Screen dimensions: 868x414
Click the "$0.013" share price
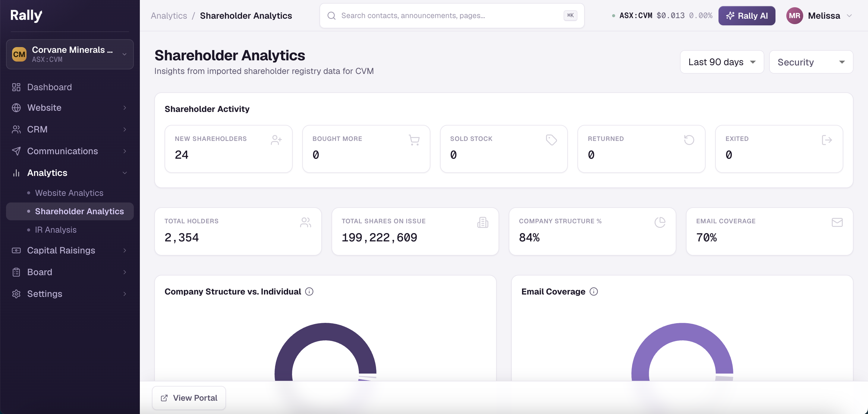(671, 15)
